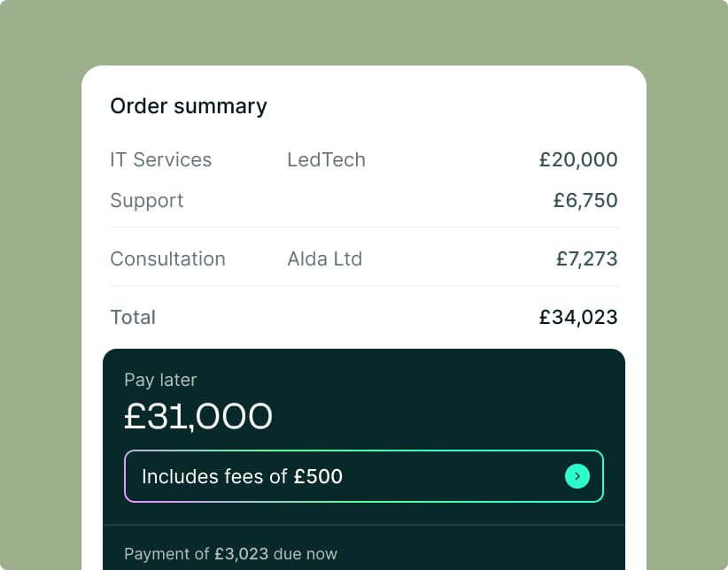Click the £34,023 total amount
This screenshot has width=728, height=570.
click(x=578, y=318)
